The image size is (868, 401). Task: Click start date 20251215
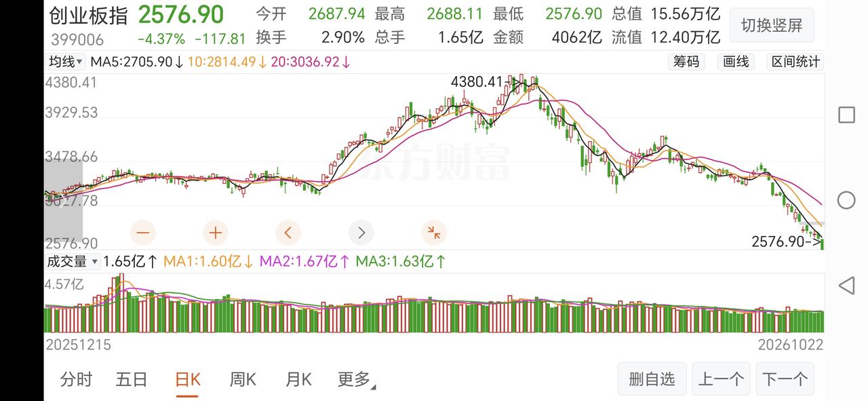(78, 345)
